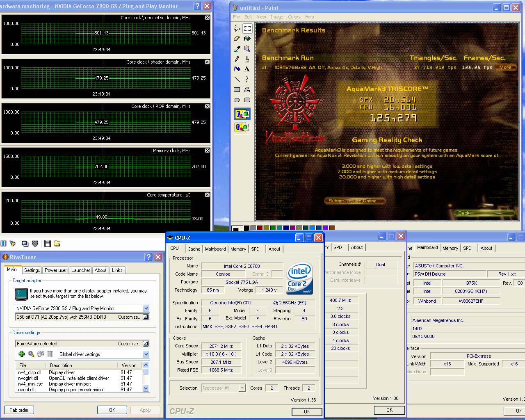Click the trash icon in RivaTuner driver settings

(x=50, y=354)
